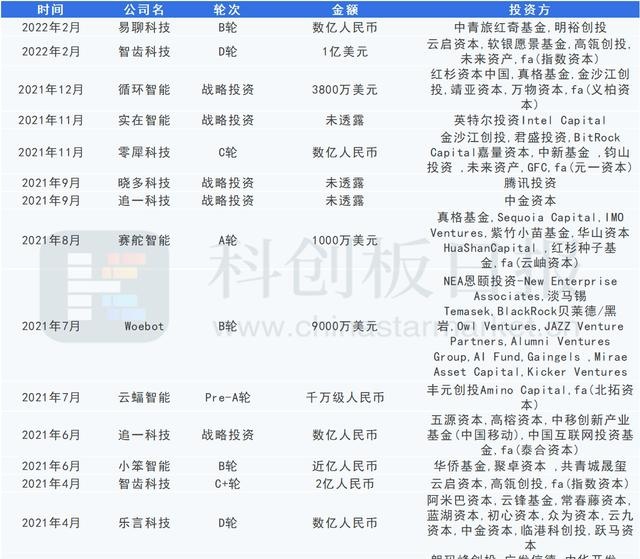
Task: Select the 易聊科技 company cell
Action: (x=144, y=27)
